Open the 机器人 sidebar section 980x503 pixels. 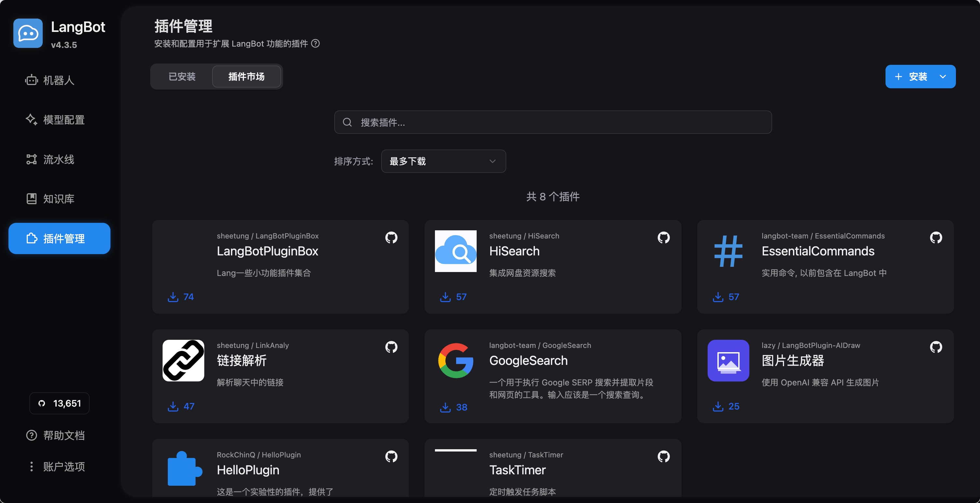tap(59, 80)
